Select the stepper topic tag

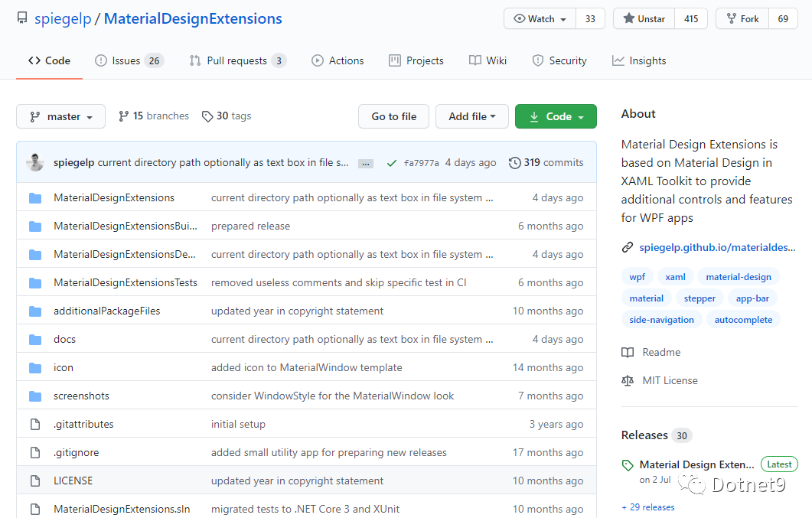pos(699,298)
